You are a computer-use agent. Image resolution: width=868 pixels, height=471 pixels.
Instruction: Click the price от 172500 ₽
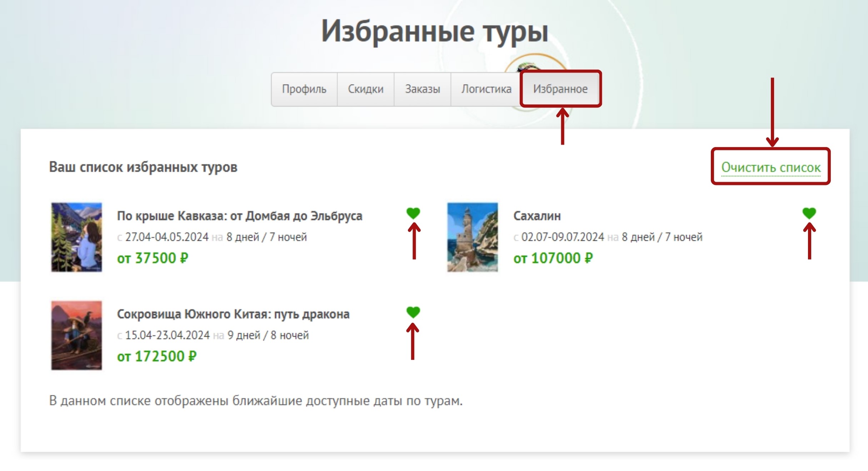(157, 356)
